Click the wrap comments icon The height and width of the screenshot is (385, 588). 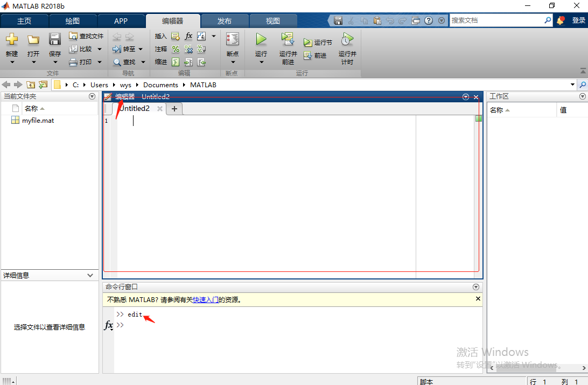201,49
